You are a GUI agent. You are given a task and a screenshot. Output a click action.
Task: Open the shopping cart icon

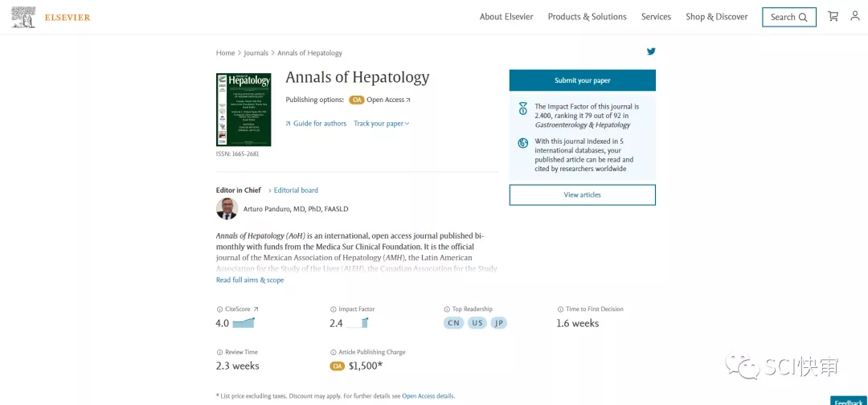(833, 16)
